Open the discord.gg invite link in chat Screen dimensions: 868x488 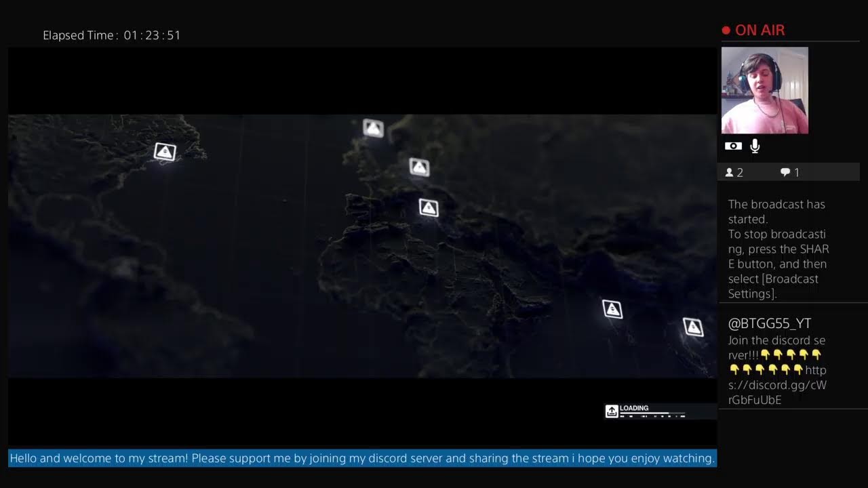[778, 385]
